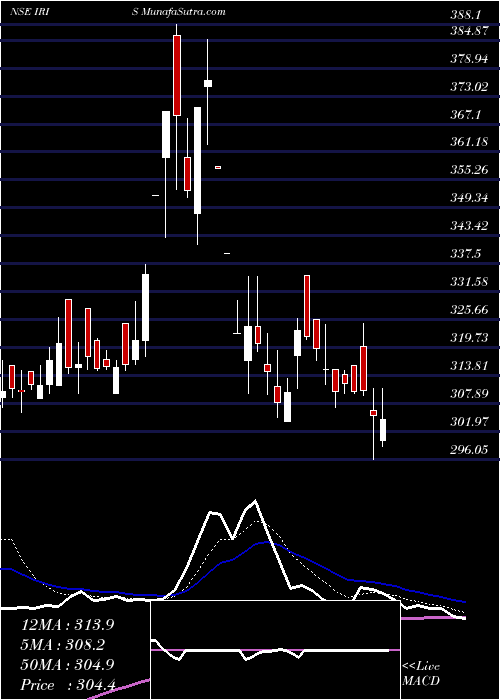
Task: Click the 384.87 price axis label
Action: [469, 31]
